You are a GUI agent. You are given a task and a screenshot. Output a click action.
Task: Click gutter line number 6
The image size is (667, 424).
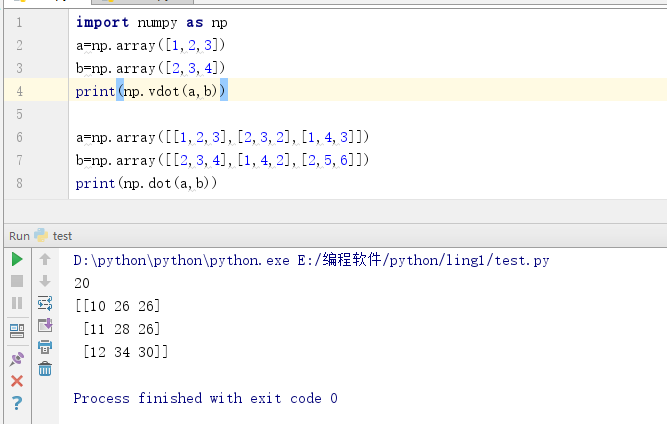point(19,137)
